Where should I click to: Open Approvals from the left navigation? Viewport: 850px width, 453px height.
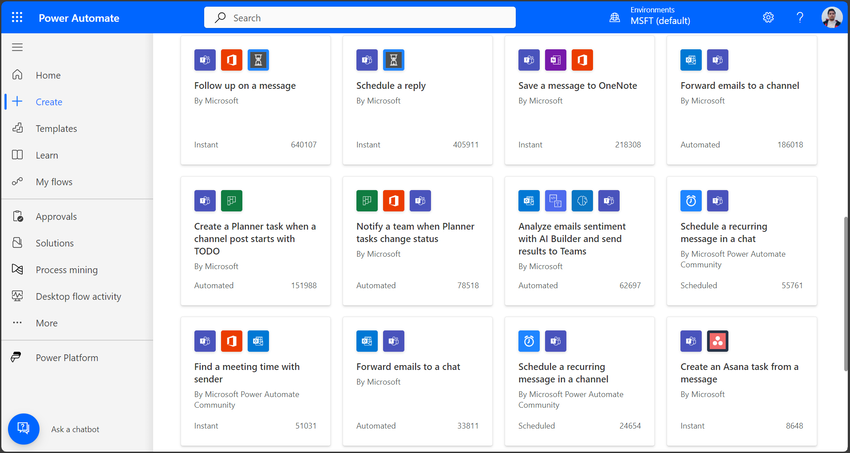coord(56,216)
